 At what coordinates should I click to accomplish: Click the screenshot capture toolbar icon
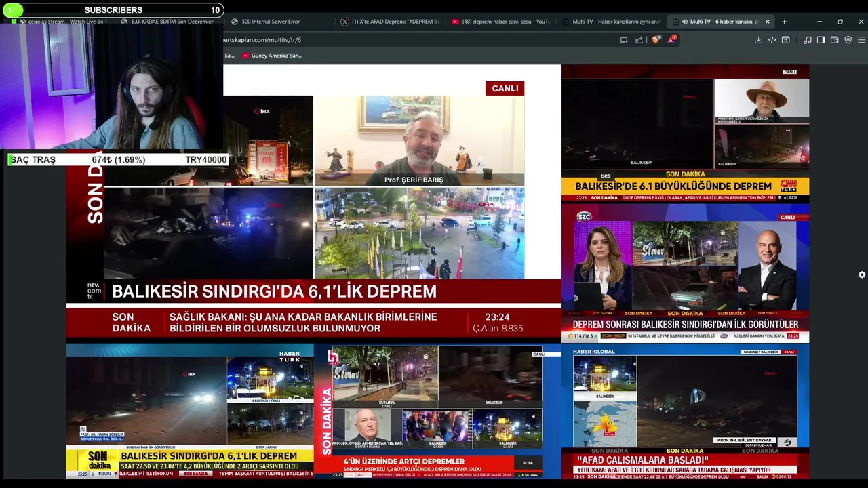(x=786, y=40)
